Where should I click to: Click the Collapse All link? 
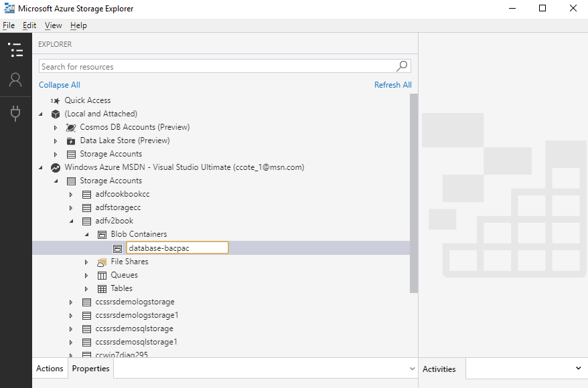(x=60, y=85)
